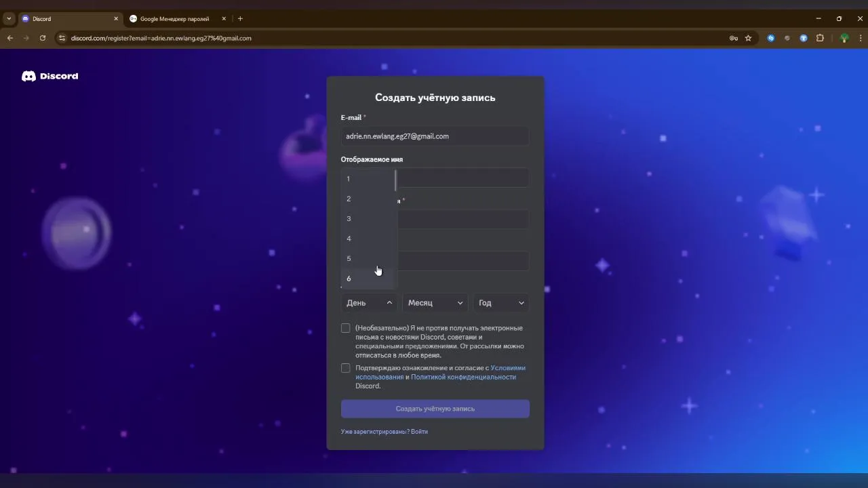Click the Создать учётную запись button
This screenshot has width=868, height=488.
pos(435,409)
